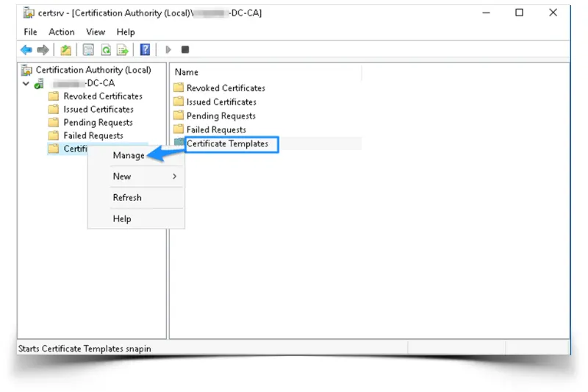Click Issued Certificates folder icon in tree

(54, 109)
